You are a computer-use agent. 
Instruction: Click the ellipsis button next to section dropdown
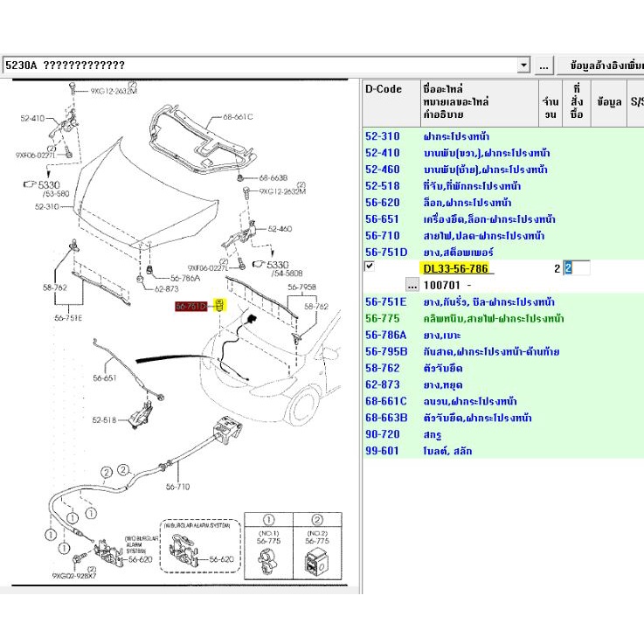(544, 66)
